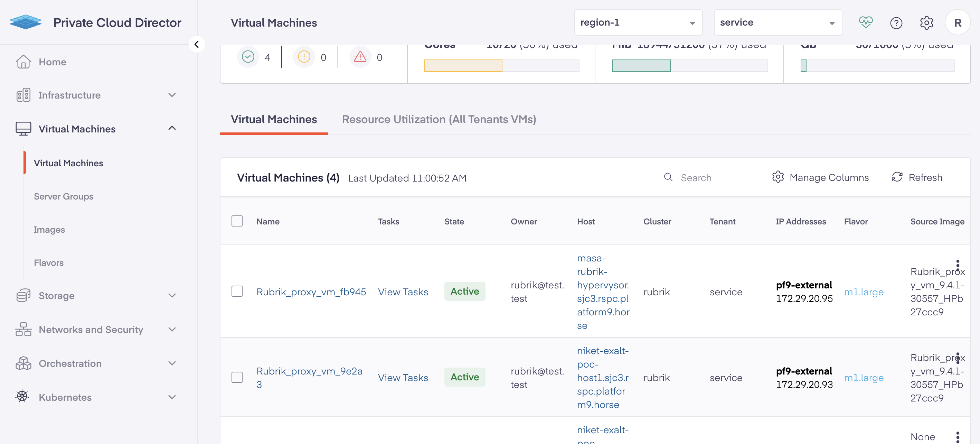Viewport: 980px width, 444px height.
Task: Select checkbox for Rubrik_proxy_vm_9e2a3
Action: (x=237, y=377)
